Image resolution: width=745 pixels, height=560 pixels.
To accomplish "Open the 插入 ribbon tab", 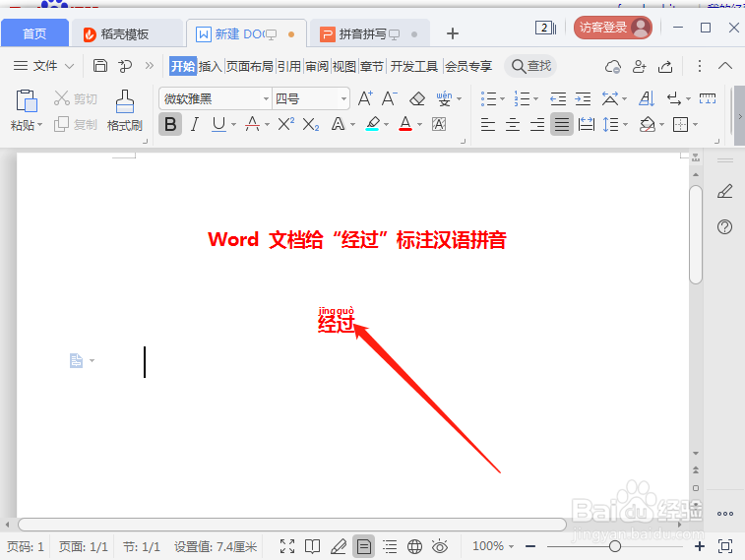I will [210, 66].
